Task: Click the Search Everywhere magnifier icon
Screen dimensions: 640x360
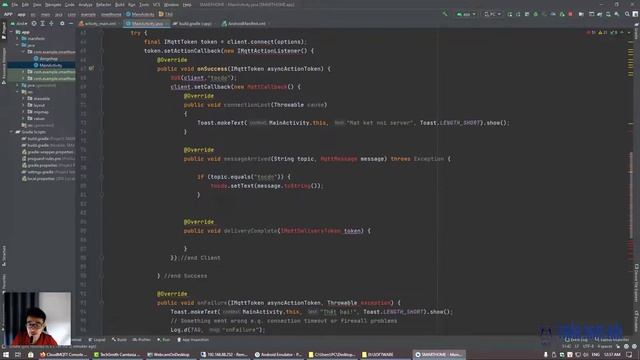Action: 627,14
